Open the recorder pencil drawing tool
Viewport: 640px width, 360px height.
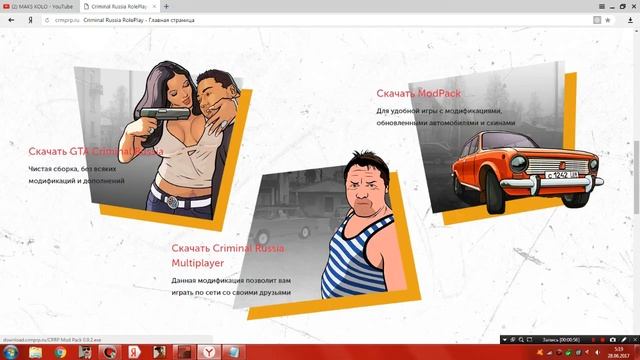pyautogui.click(x=624, y=340)
